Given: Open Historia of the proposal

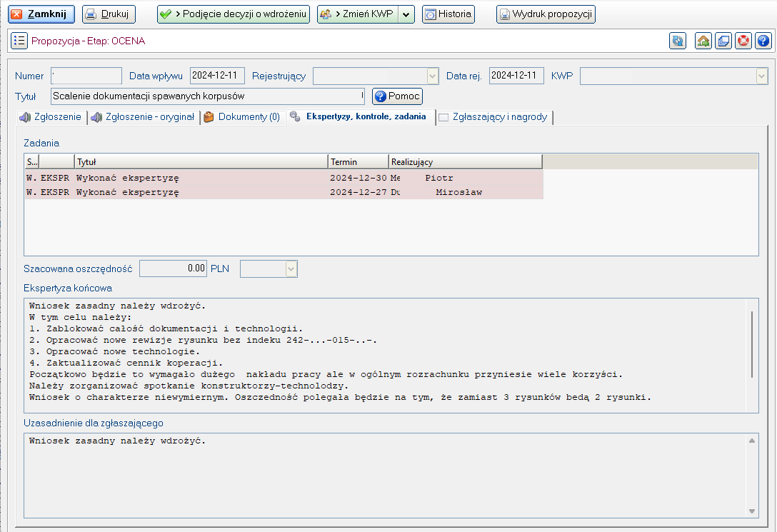Looking at the screenshot, I should pos(448,14).
